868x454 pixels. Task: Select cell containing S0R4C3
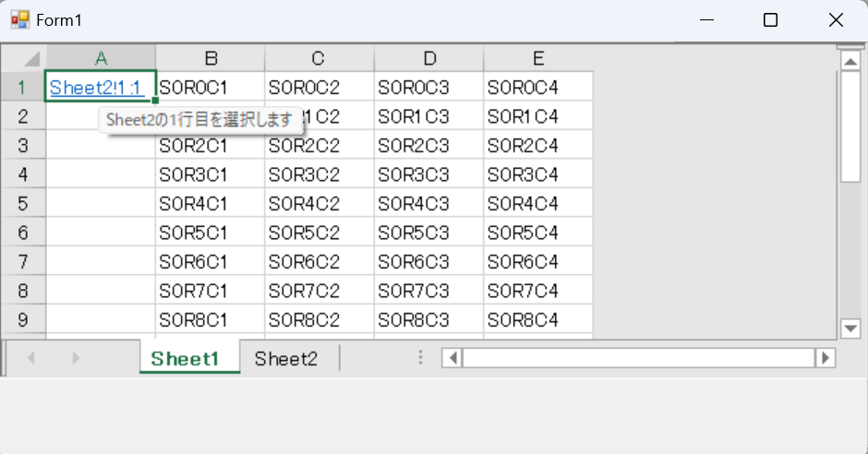tap(428, 203)
